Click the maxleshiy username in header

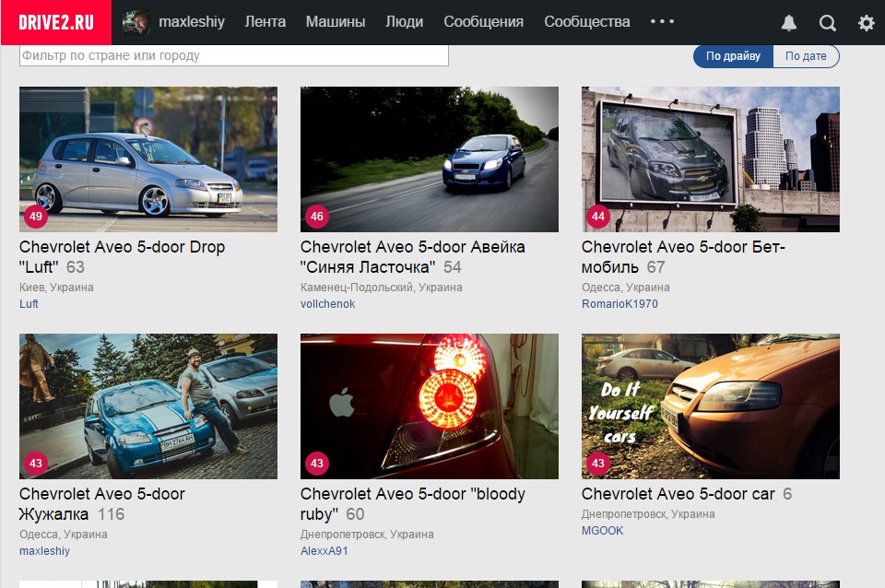(x=192, y=21)
